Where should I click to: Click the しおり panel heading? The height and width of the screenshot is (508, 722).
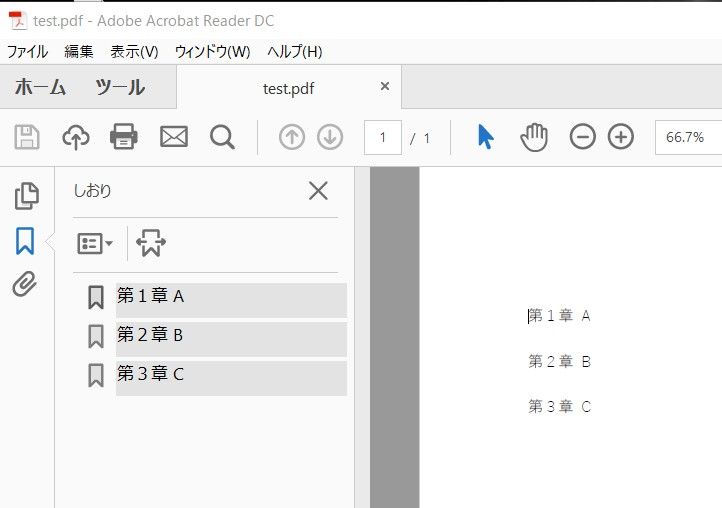tap(93, 191)
